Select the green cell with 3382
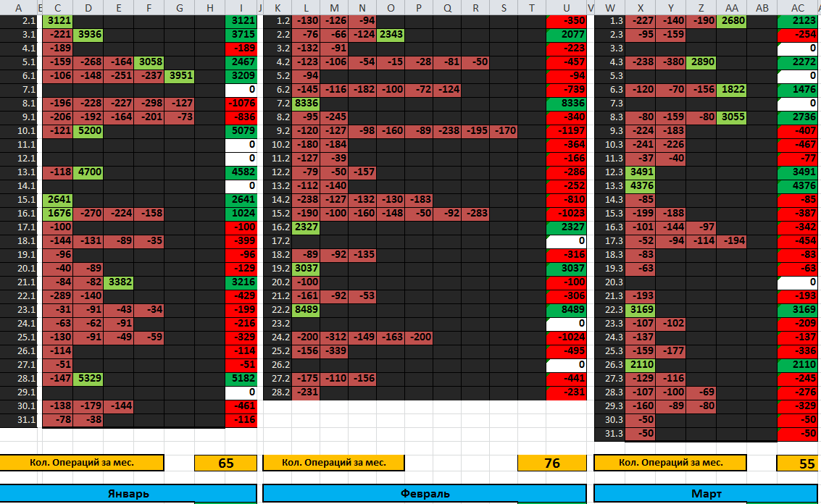This screenshot has height=504, width=821. pyautogui.click(x=119, y=282)
